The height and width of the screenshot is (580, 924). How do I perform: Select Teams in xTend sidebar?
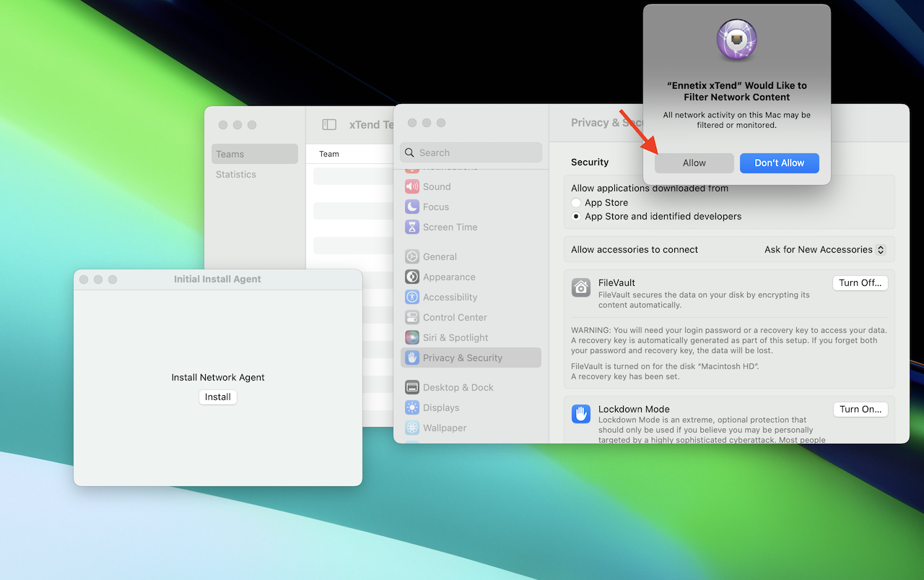pyautogui.click(x=255, y=154)
